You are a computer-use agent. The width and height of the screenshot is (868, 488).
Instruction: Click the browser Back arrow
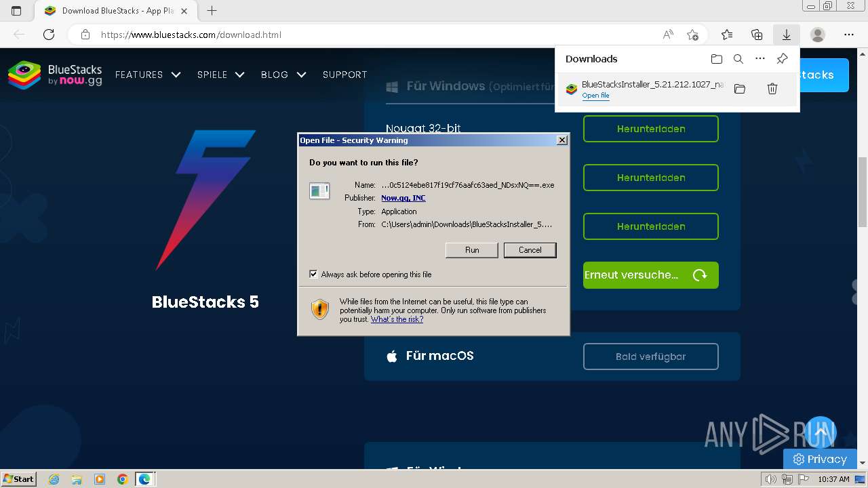[x=19, y=35]
